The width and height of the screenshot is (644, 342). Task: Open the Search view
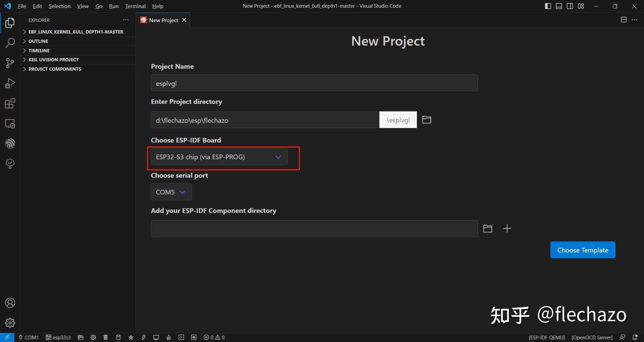10,43
